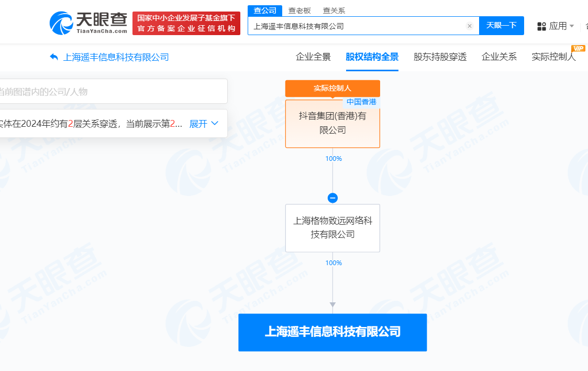Switch to the 查公司 search tab
Viewport: 588px width, 371px height.
265,10
